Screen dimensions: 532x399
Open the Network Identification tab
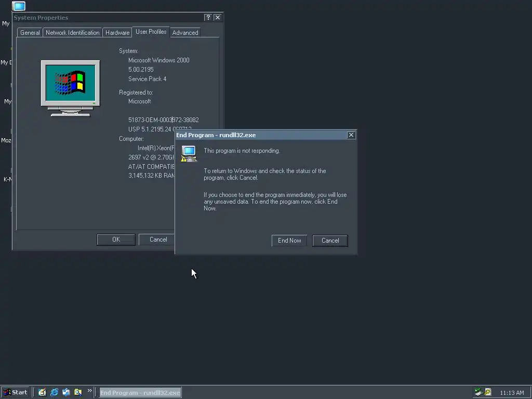point(73,33)
